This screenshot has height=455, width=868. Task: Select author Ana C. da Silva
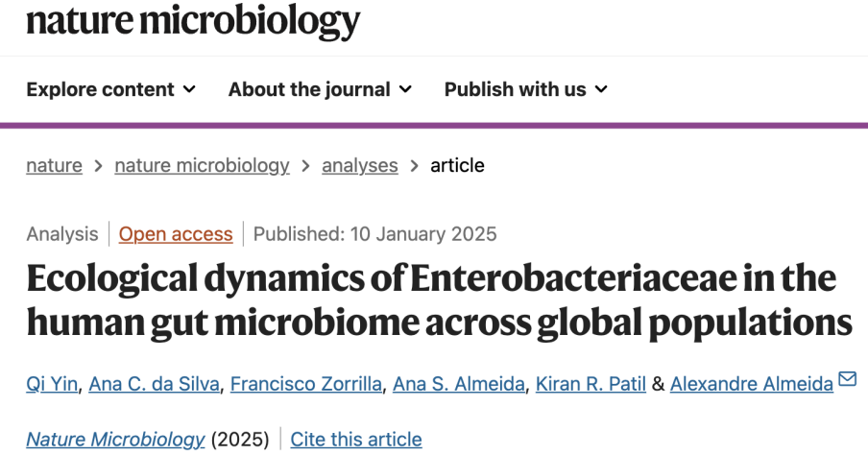(155, 384)
